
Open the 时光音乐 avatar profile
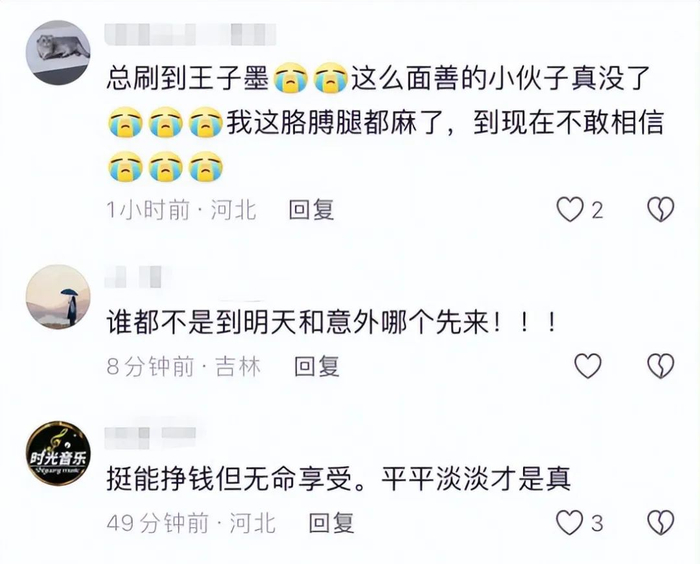click(58, 453)
